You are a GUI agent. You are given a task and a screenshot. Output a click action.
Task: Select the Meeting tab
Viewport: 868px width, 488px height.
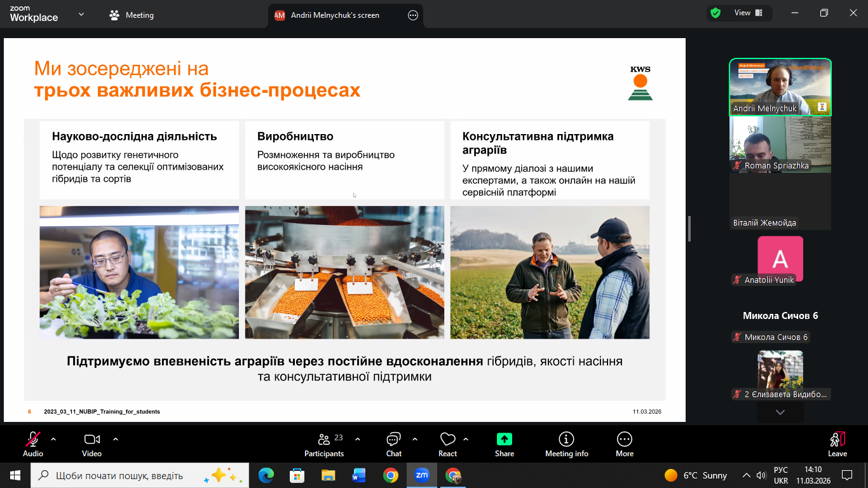click(x=132, y=15)
